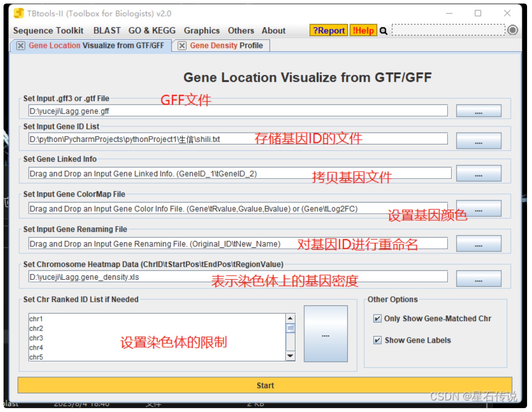Viewport: 532px width, 412px height.
Task: Toggle Show Gene Labels checkbox
Action: click(x=377, y=340)
